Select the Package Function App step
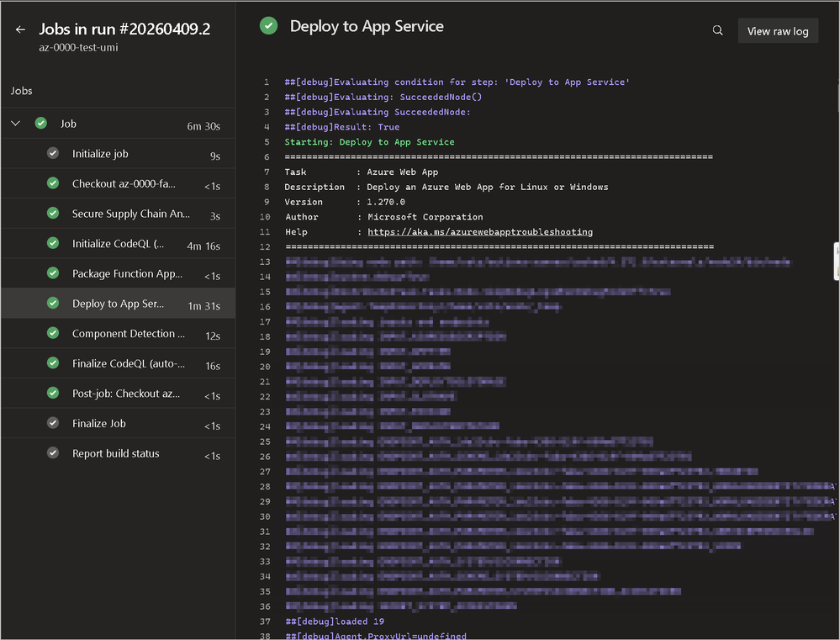Screen dimensions: 840x640 (x=126, y=273)
